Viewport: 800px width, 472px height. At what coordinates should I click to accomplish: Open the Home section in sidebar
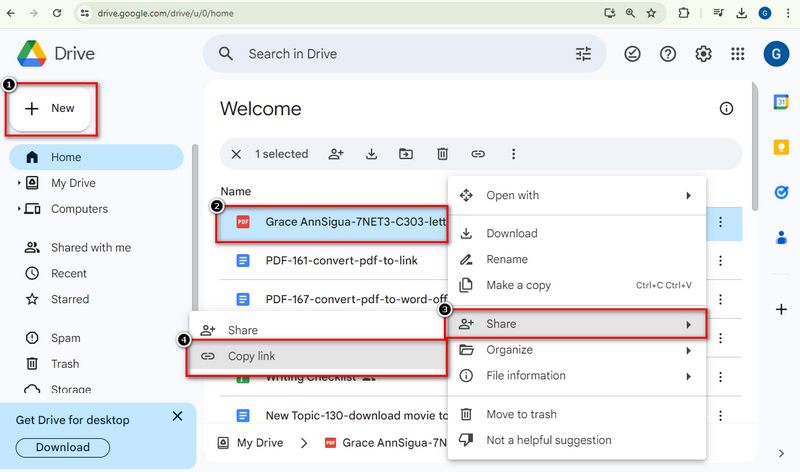coord(96,157)
